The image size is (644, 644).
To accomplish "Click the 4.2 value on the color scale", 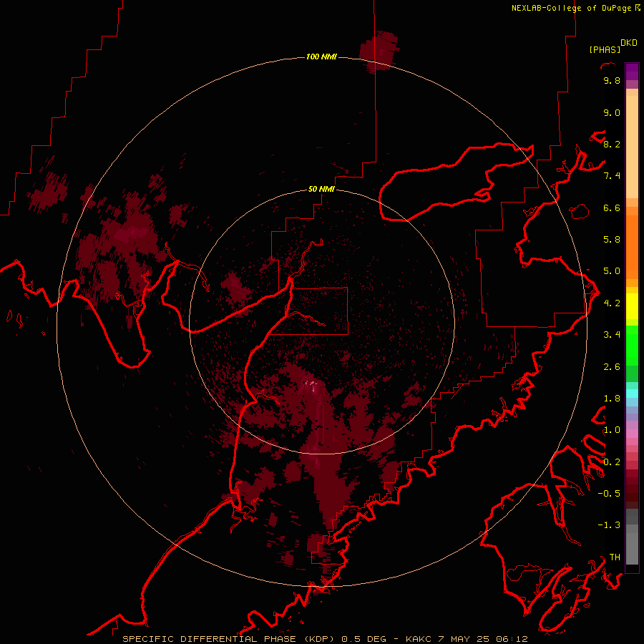I will pos(612,303).
